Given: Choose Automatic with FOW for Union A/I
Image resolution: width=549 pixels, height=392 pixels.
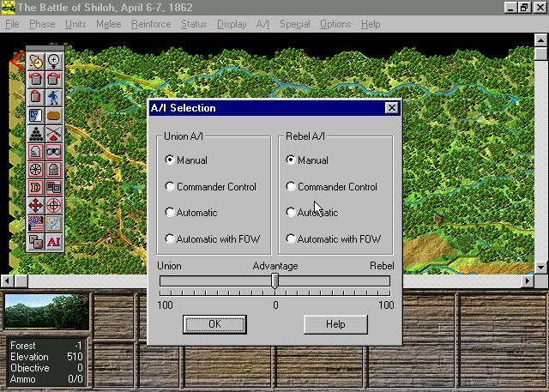Looking at the screenshot, I should click(x=170, y=239).
